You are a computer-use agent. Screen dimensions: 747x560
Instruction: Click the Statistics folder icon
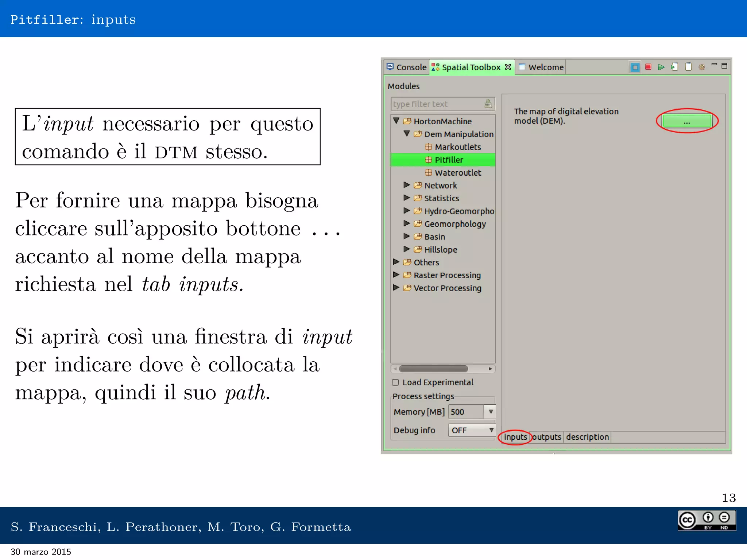418,198
